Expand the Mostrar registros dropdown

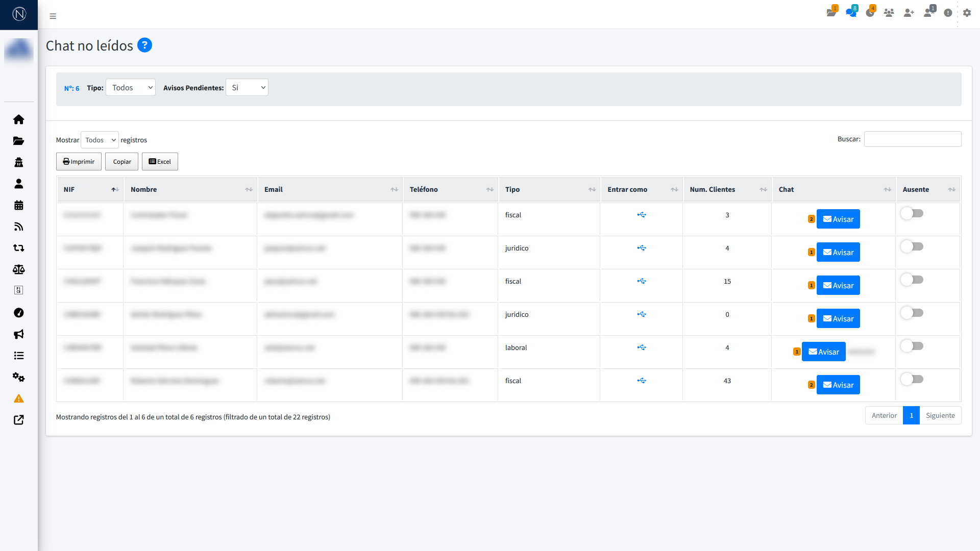coord(100,140)
